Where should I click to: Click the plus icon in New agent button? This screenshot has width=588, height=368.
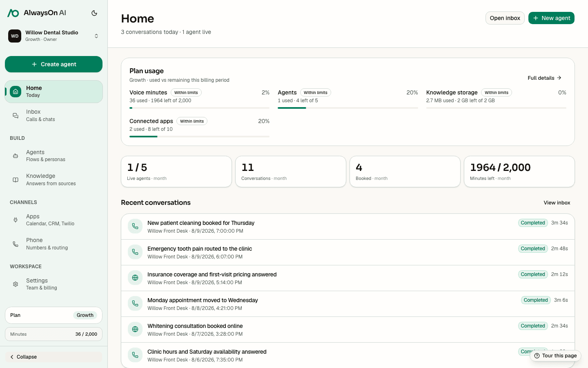coord(536,18)
